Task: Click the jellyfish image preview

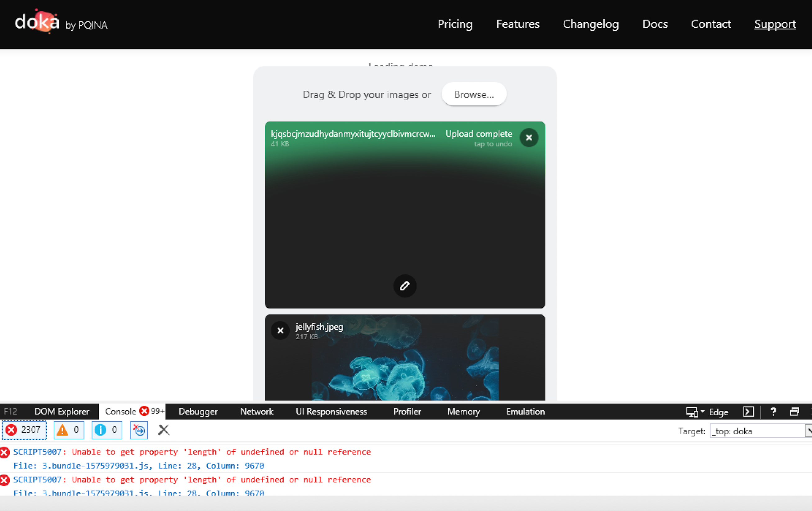Action: [405, 358]
